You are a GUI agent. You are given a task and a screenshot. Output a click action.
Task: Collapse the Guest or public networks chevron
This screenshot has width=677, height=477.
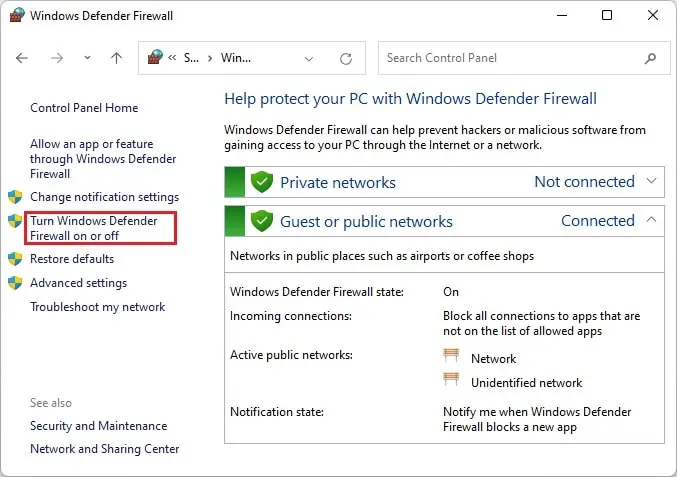coord(651,220)
